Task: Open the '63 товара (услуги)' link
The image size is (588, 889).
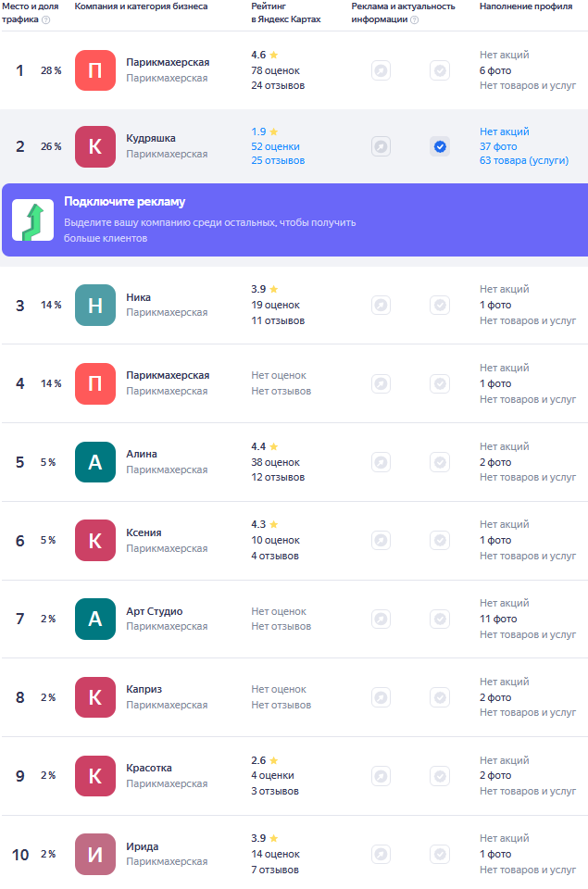Action: (x=524, y=160)
